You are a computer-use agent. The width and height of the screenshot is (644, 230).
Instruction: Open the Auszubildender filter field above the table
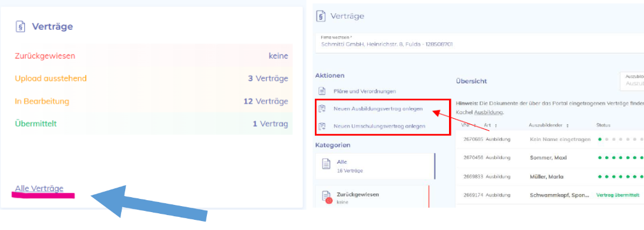(x=631, y=81)
